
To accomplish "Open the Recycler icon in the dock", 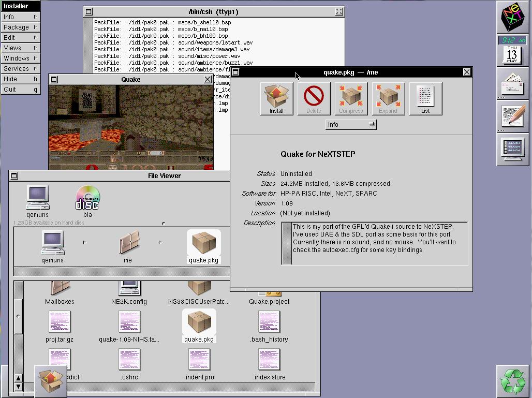I will pyautogui.click(x=512, y=381).
